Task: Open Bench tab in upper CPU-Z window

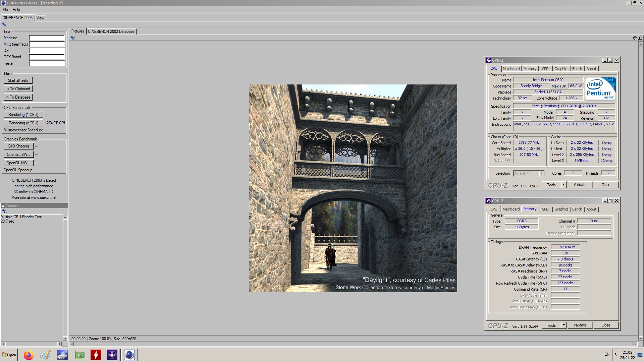Action: click(577, 69)
